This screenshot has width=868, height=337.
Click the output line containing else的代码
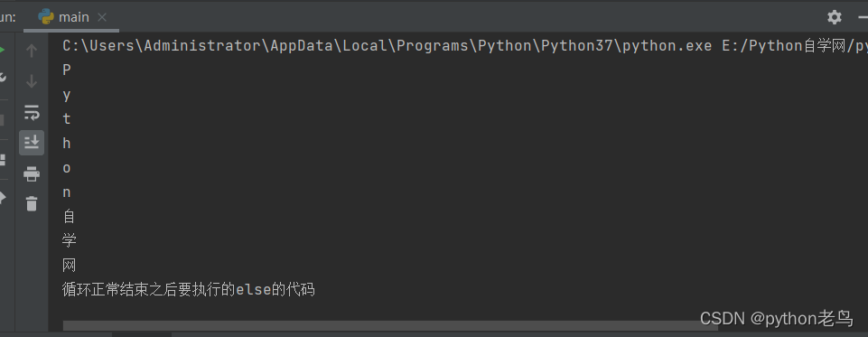coord(189,289)
